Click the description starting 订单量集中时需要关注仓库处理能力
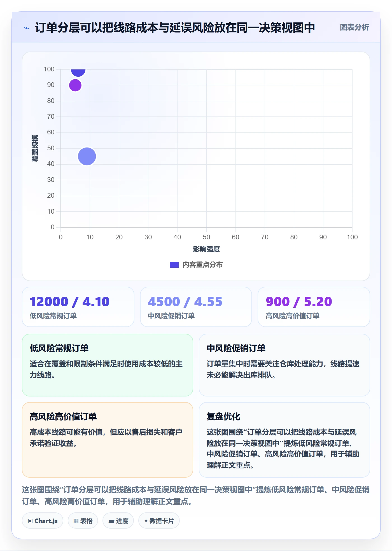The image size is (392, 551). coord(283,369)
